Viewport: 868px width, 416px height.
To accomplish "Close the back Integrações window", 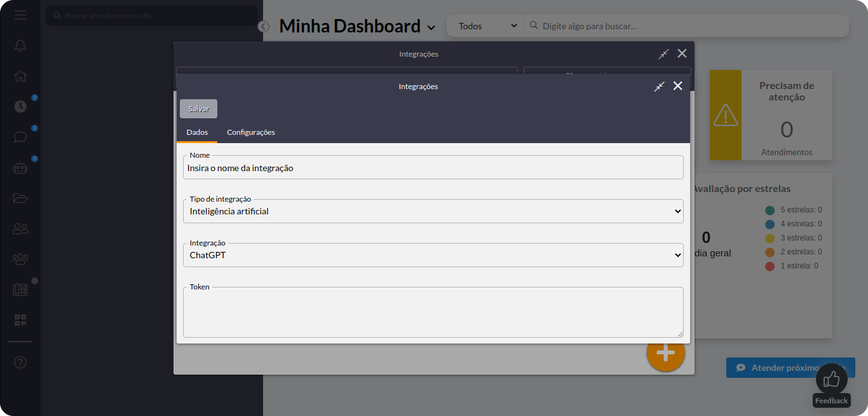I will pyautogui.click(x=682, y=53).
